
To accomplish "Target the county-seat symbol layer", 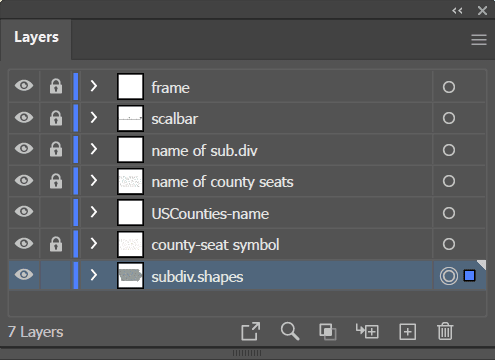I will (x=449, y=244).
